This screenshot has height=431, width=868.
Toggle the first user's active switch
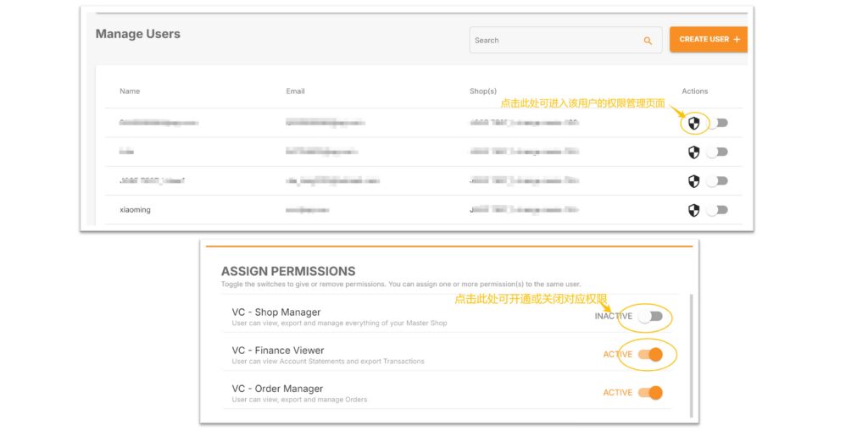[717, 123]
